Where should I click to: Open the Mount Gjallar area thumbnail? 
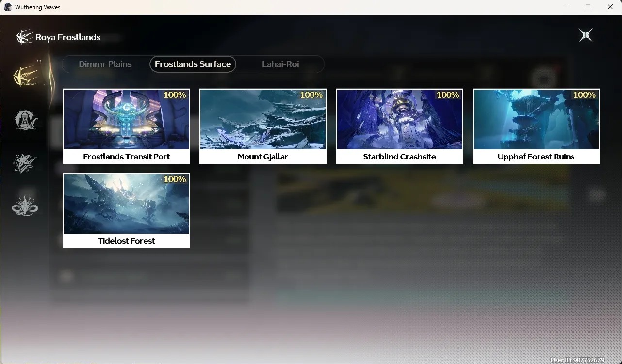click(263, 119)
